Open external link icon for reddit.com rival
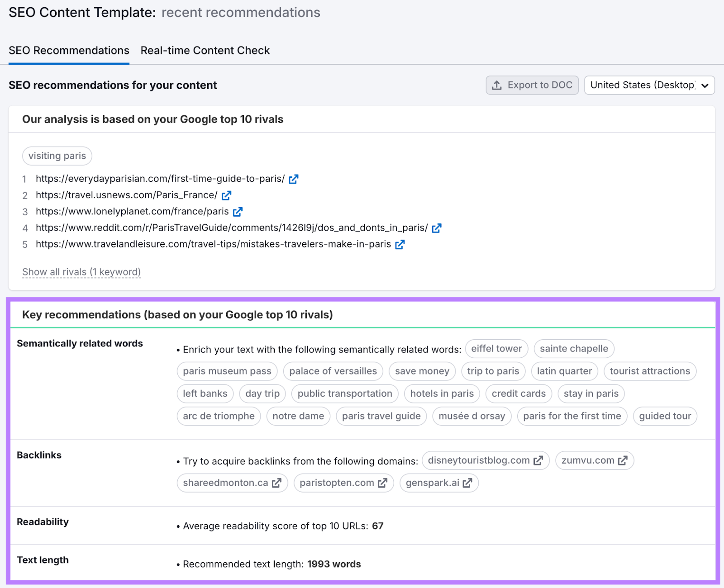Screen dimensions: 724x588 pos(437,228)
